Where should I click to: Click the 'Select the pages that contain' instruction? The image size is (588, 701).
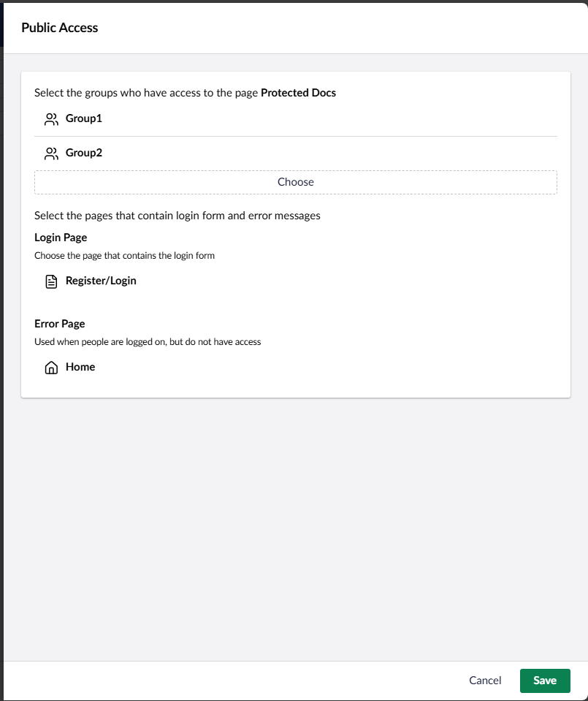pyautogui.click(x=177, y=216)
